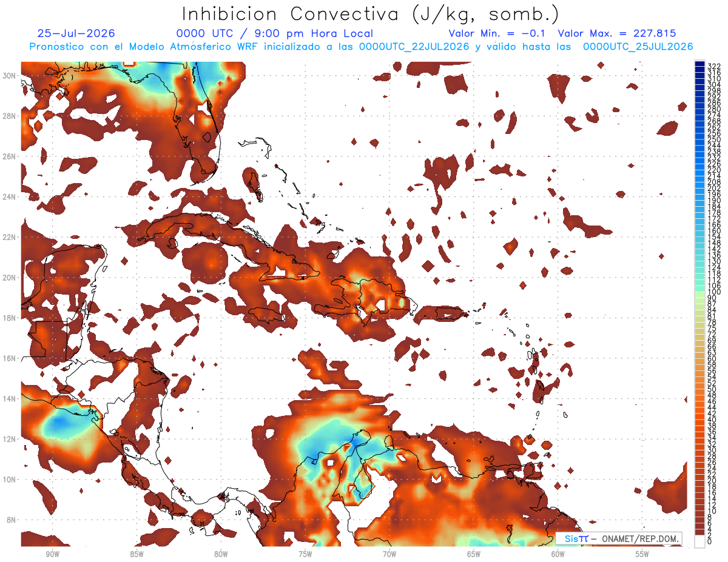The image size is (728, 562).
Task: Click the 'Valor Min. = -0.1' readout
Action: (497, 33)
